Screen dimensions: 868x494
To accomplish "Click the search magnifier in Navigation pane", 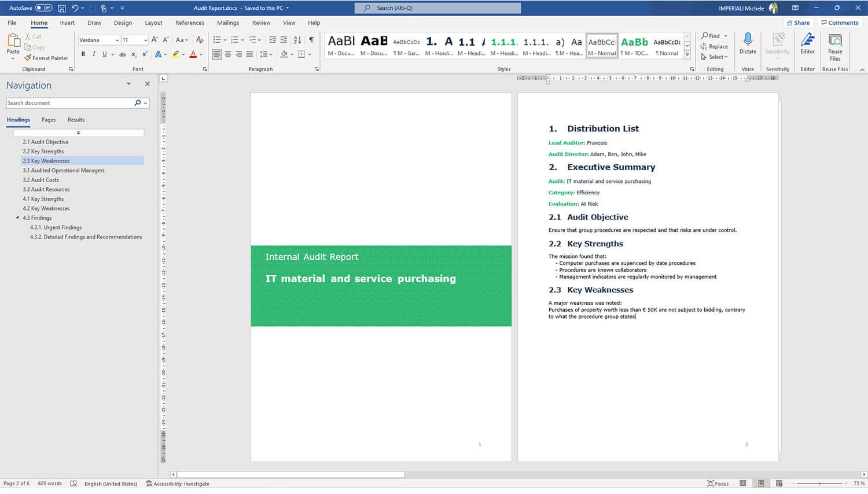I will click(137, 103).
